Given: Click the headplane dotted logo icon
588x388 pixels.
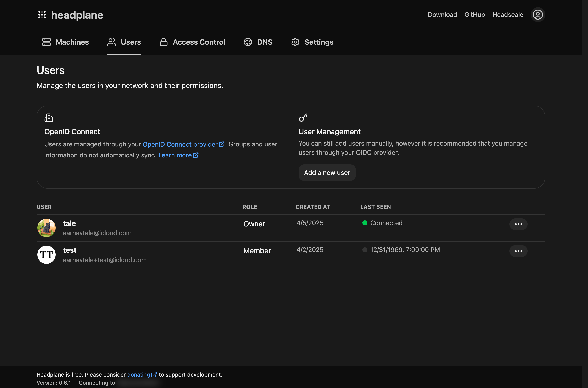Looking at the screenshot, I should point(42,15).
